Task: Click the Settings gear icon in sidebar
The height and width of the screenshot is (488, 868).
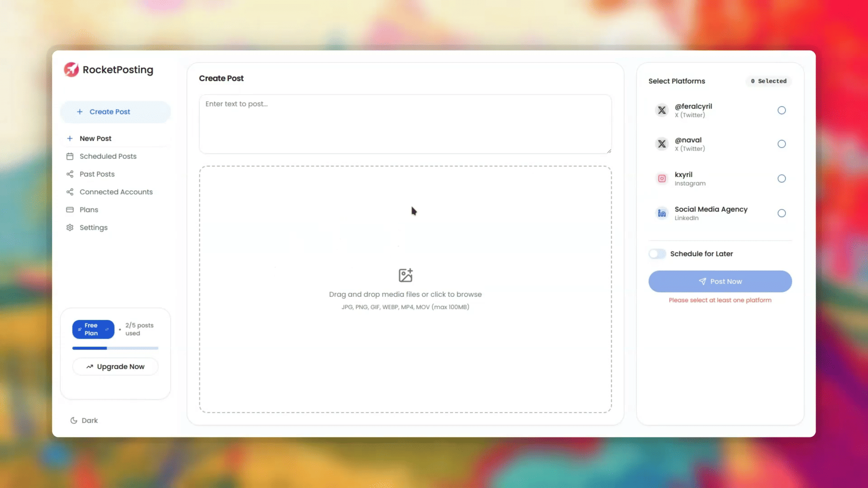Action: click(70, 228)
